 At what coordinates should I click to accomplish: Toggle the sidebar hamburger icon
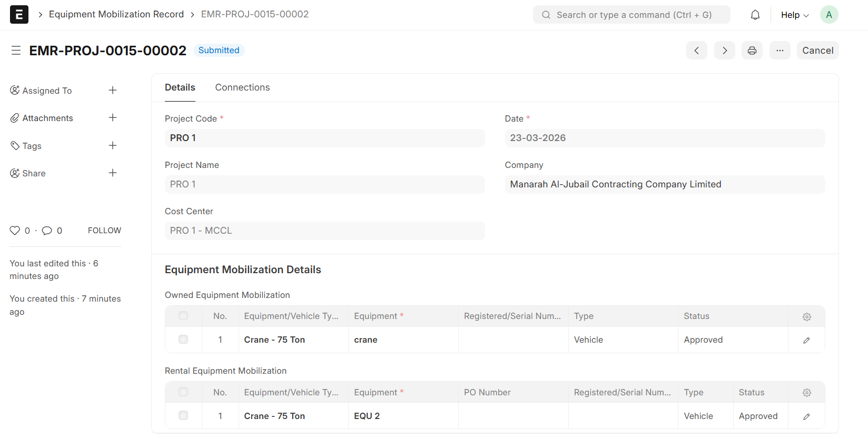coord(16,51)
